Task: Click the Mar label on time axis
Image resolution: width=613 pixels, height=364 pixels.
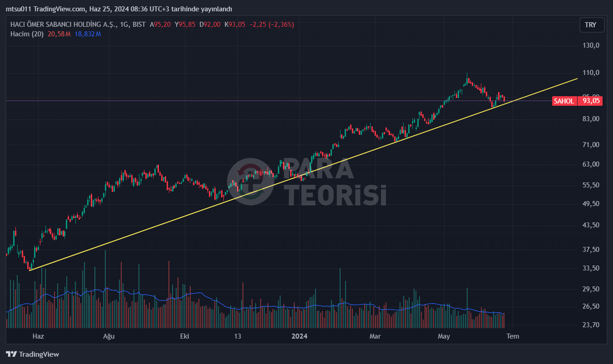Action: click(x=375, y=336)
